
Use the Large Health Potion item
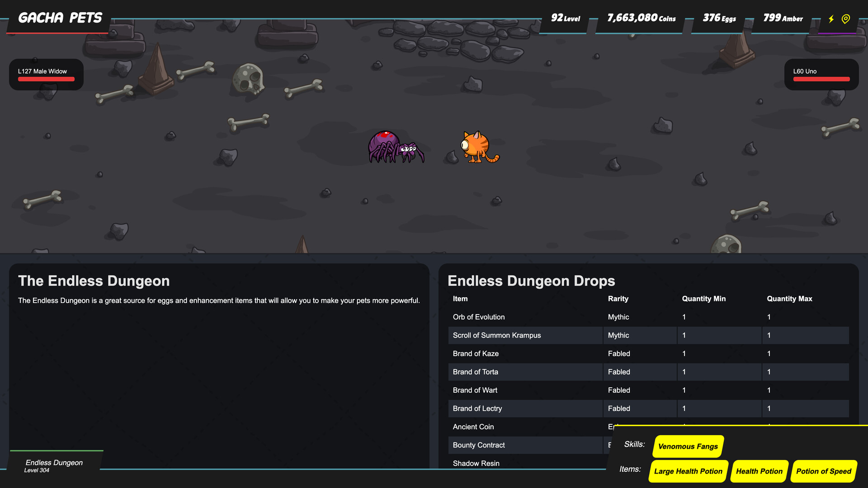click(688, 471)
